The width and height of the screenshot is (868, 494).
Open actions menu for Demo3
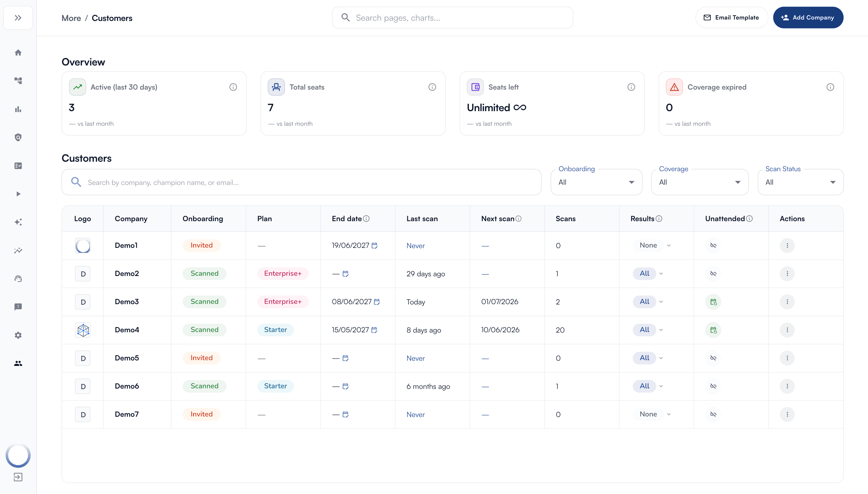click(x=787, y=302)
